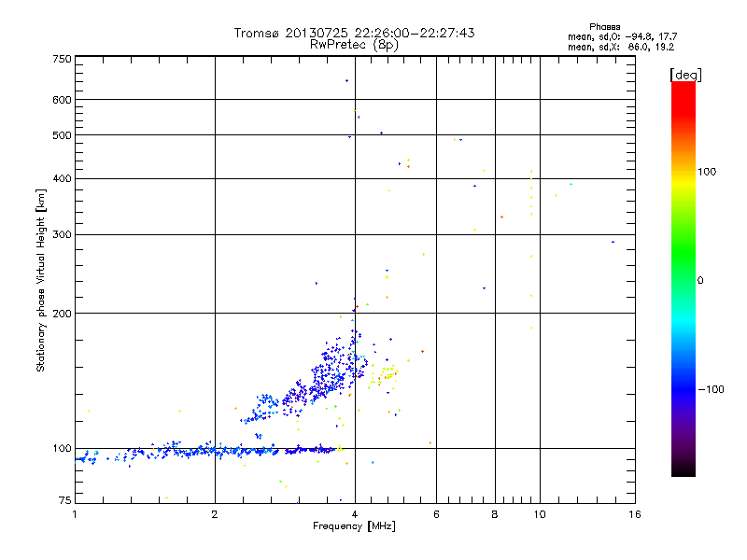Image resolution: width=747 pixels, height=560 pixels.
Task: Click the x-axis tick label '8'
Action: click(x=495, y=514)
